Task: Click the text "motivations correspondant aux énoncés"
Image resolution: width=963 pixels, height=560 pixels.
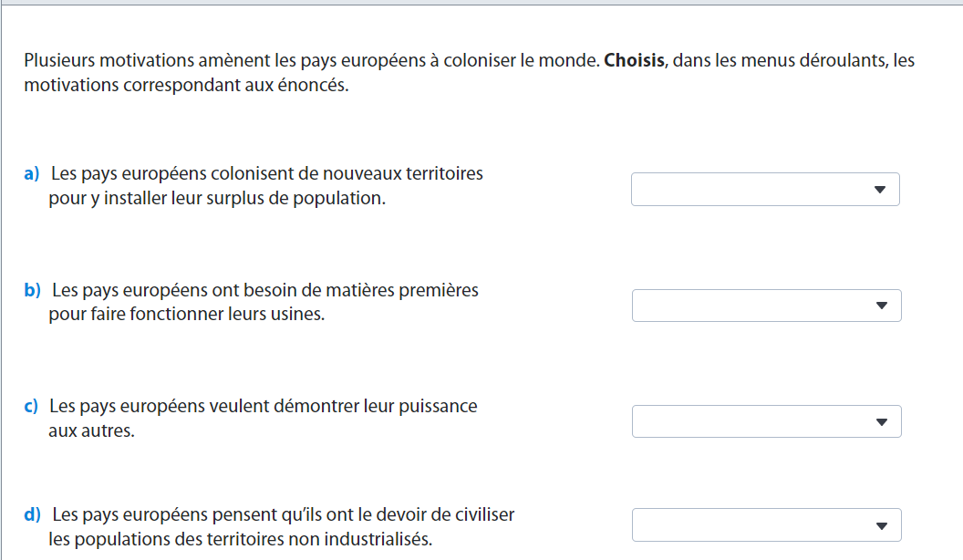Action: (x=186, y=87)
